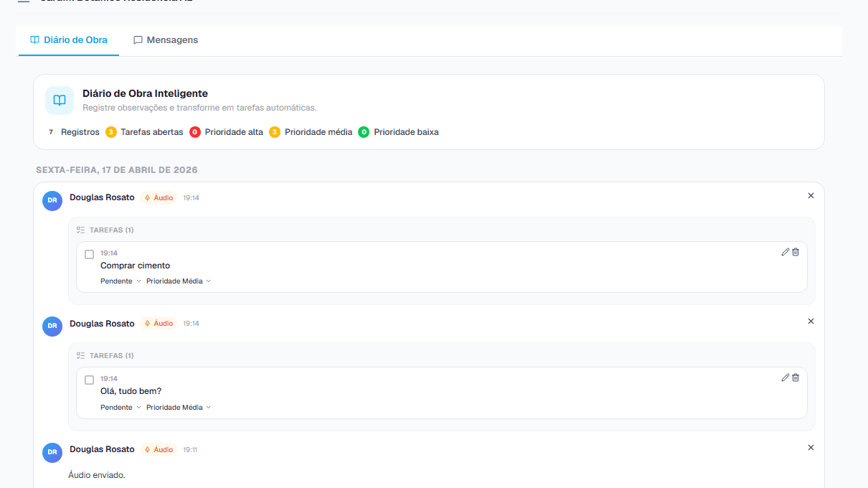Click the Comprar cimento task text

[x=135, y=266]
